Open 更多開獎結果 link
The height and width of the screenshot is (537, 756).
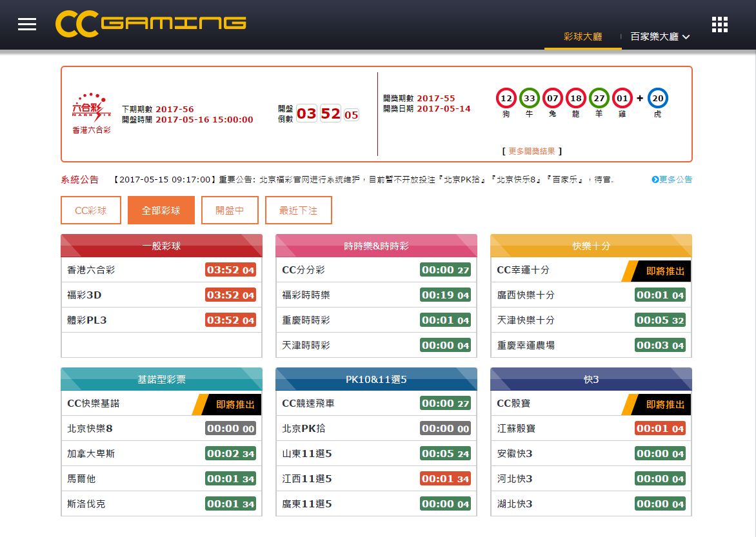click(532, 151)
